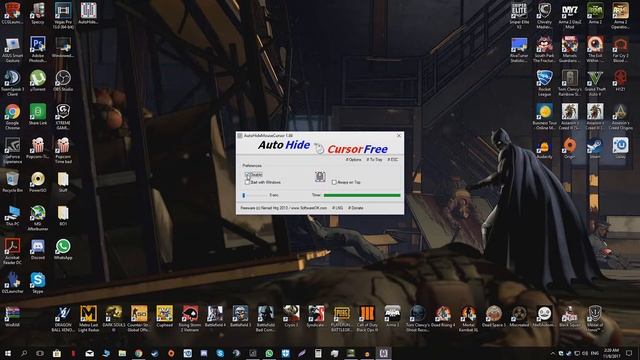640x360 pixels.
Task: Open Task View on the taskbar
Action: (40, 353)
